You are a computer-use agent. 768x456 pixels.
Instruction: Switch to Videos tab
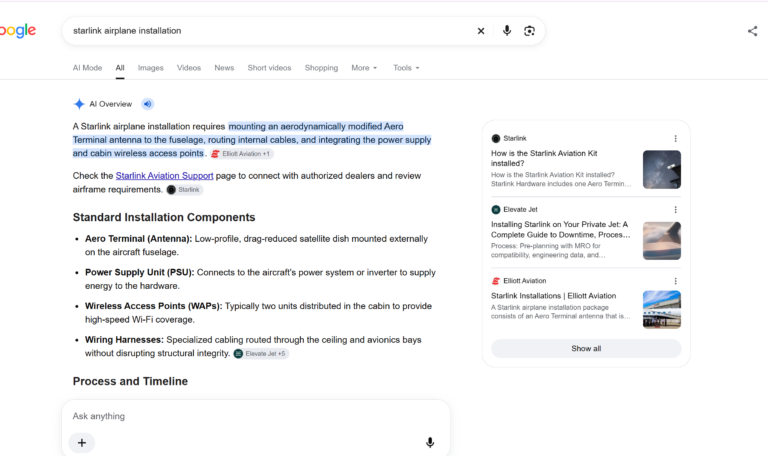[x=189, y=68]
